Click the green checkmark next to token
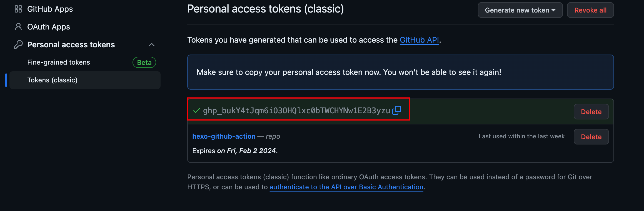The height and width of the screenshot is (211, 644). pos(197,111)
